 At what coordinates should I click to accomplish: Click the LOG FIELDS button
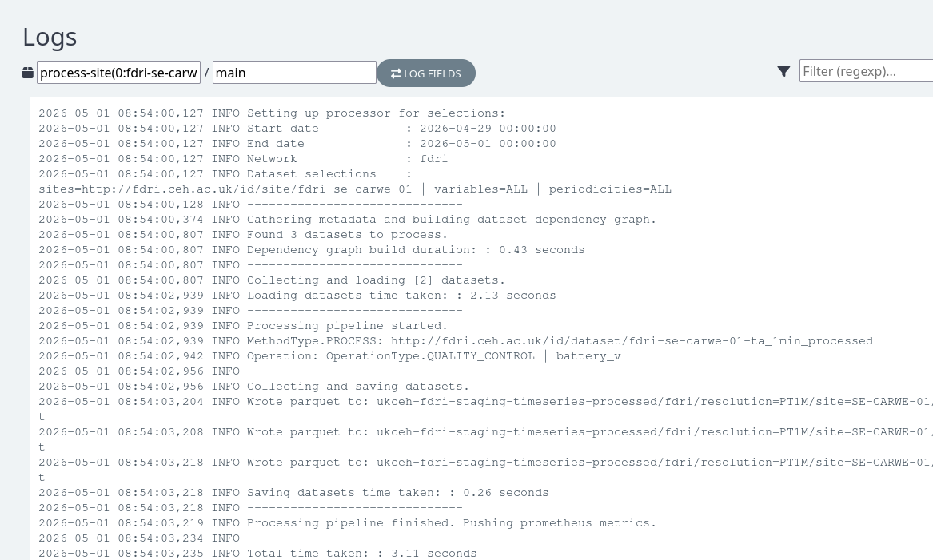(x=426, y=73)
